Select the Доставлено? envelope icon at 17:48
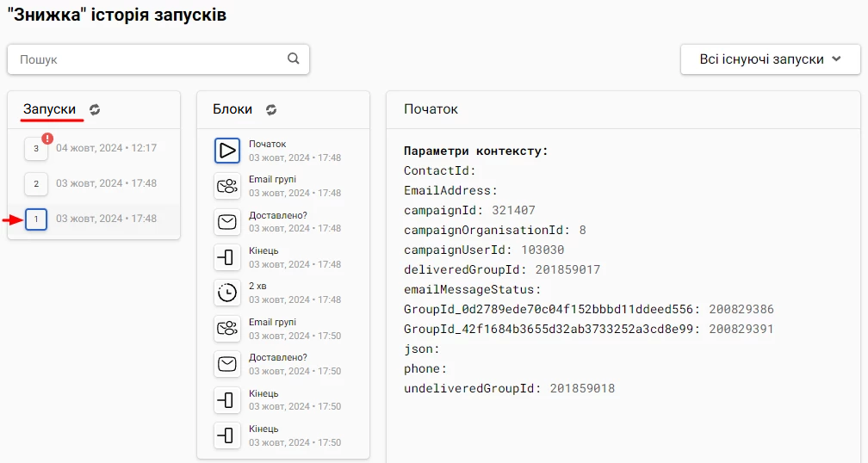Screen dimensions: 868x463 (227, 222)
